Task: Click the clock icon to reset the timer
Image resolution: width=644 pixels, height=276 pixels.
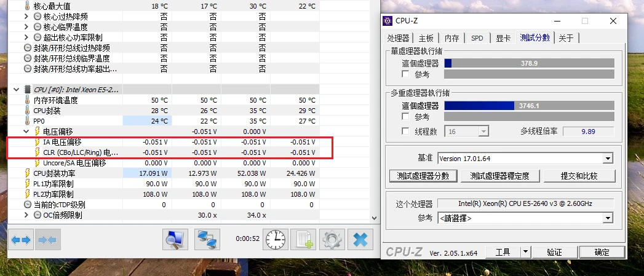Action: (x=275, y=239)
